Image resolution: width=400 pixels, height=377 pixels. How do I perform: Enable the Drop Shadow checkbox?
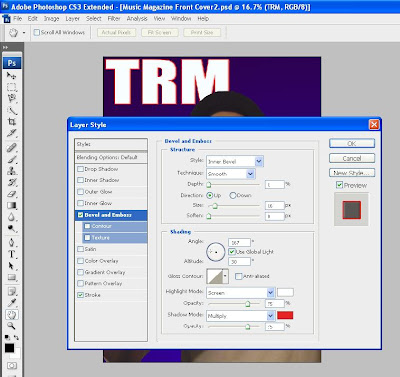[80, 169]
